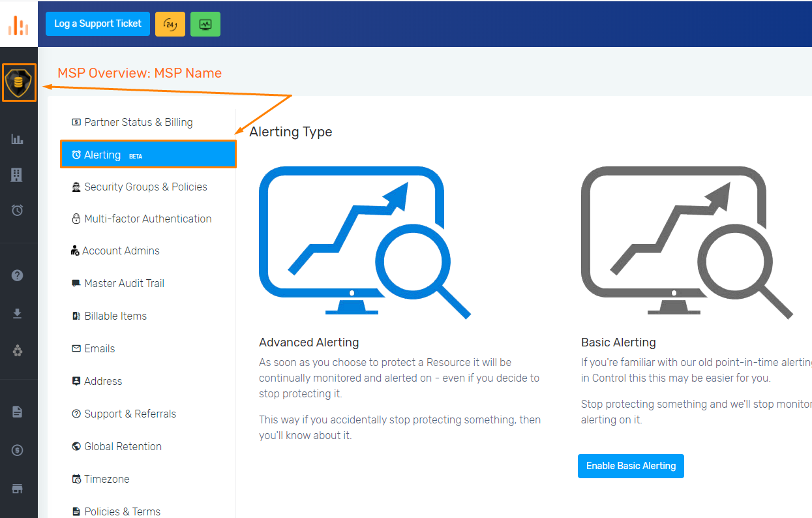Click the blue Advanced Alerting monitor graphic
Screen dimensions: 812x518
tap(364, 242)
